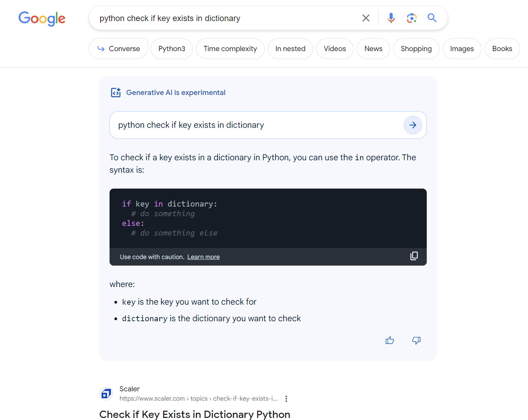The width and height of the screenshot is (528, 420).
Task: Open Google Lens image search
Action: coord(412,18)
